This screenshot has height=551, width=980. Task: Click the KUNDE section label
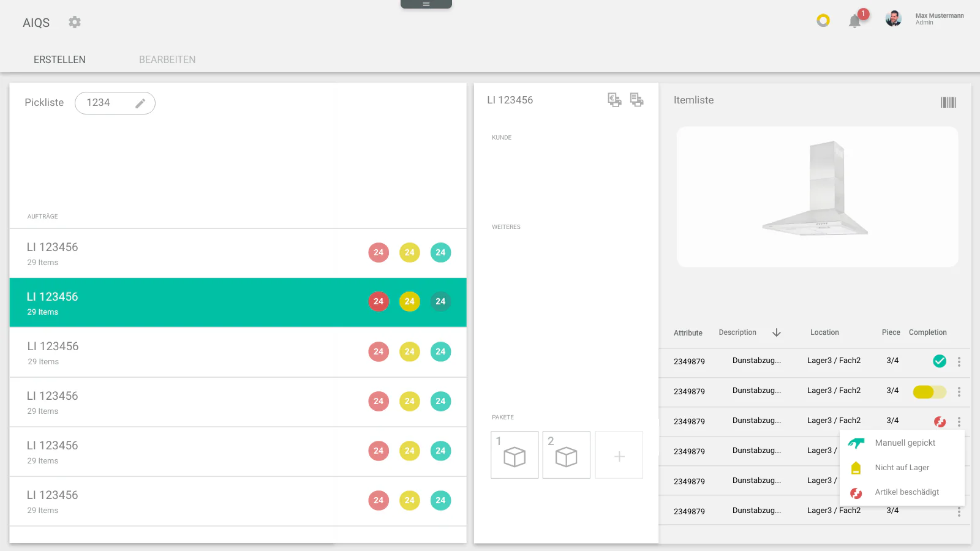click(502, 138)
